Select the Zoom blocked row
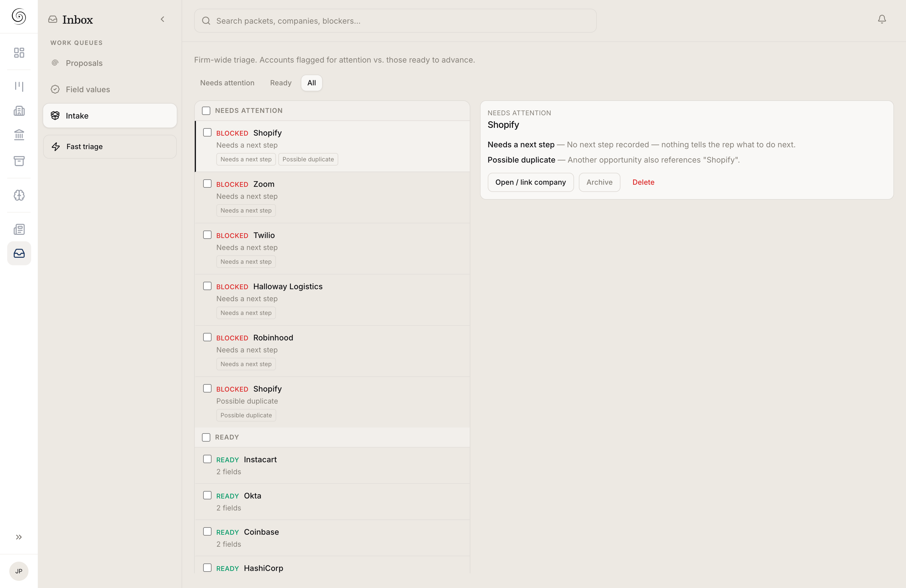 click(x=332, y=197)
